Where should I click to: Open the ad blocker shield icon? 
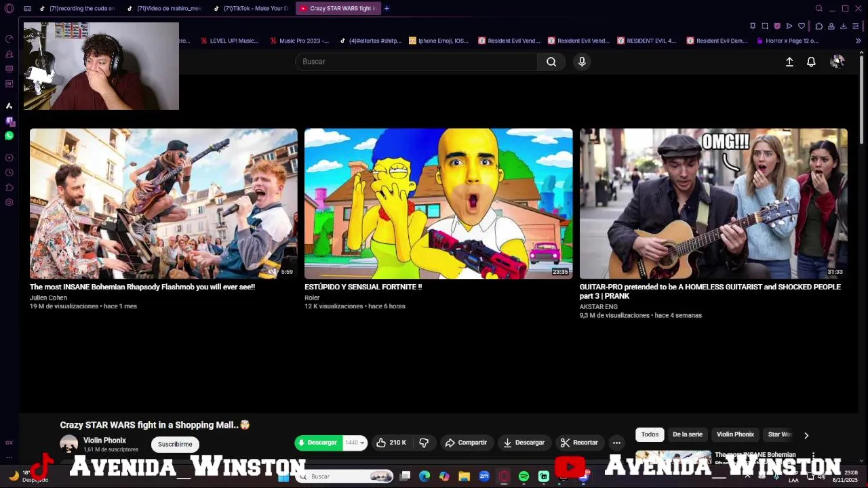[777, 26]
